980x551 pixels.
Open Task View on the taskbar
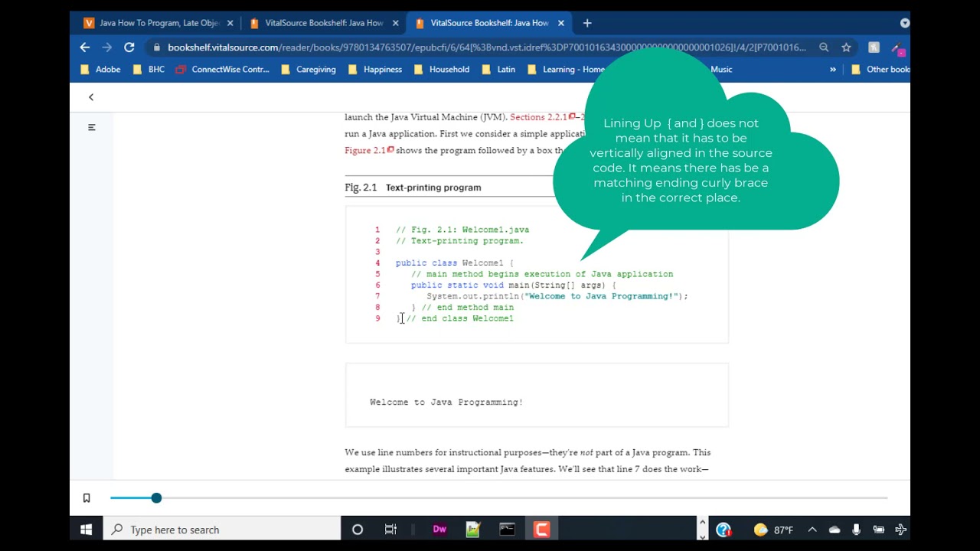pos(390,530)
